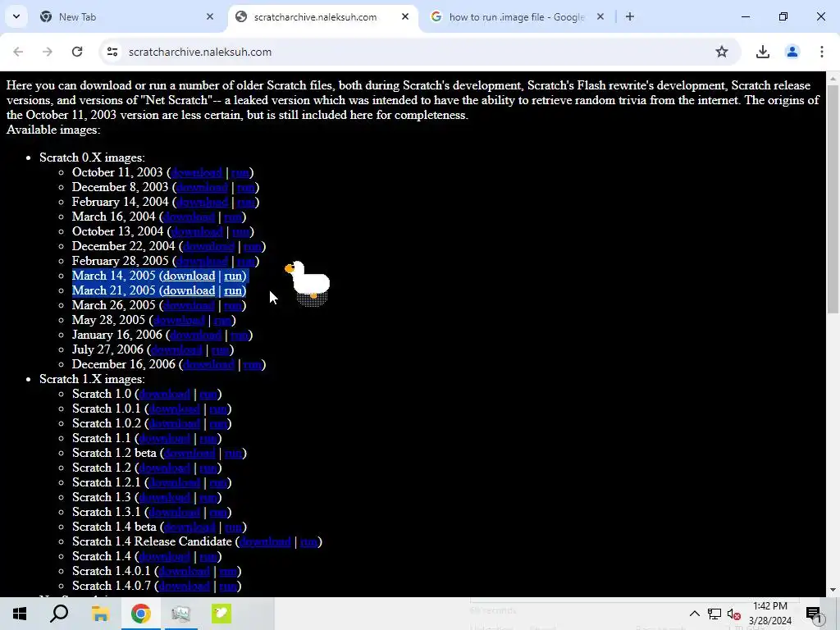The image size is (840, 630).
Task: Run Scratch 1.3.1 image
Action: [218, 512]
